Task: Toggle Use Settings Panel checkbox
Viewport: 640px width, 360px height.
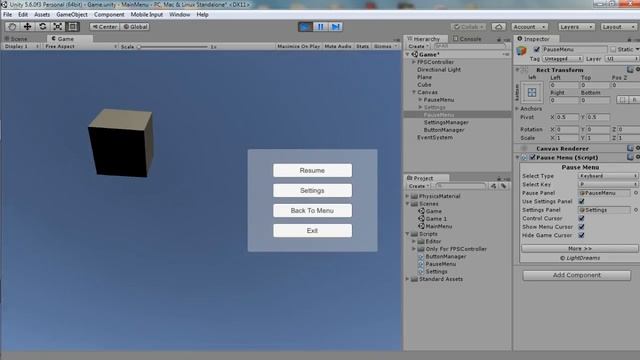Action: click(x=582, y=201)
